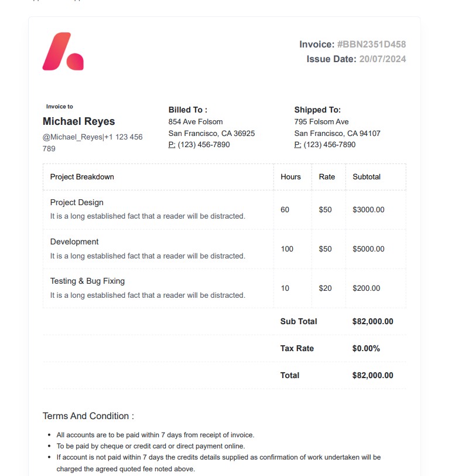Click the Subtotal column header

(x=367, y=177)
